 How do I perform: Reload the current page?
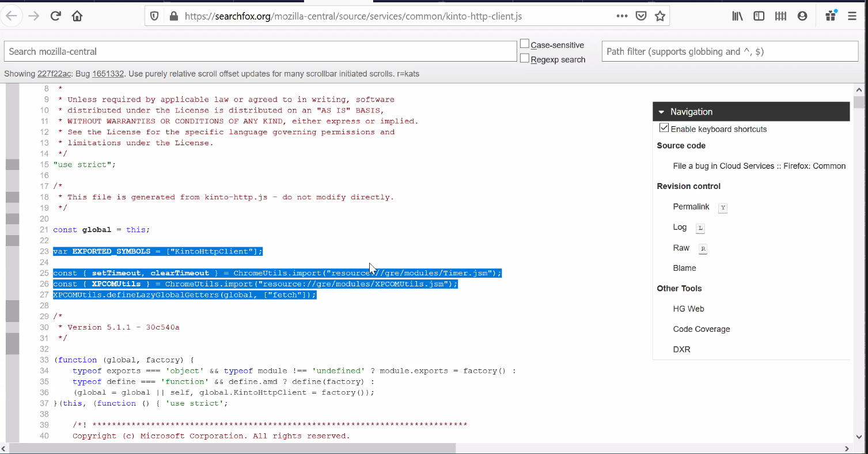pyautogui.click(x=56, y=16)
